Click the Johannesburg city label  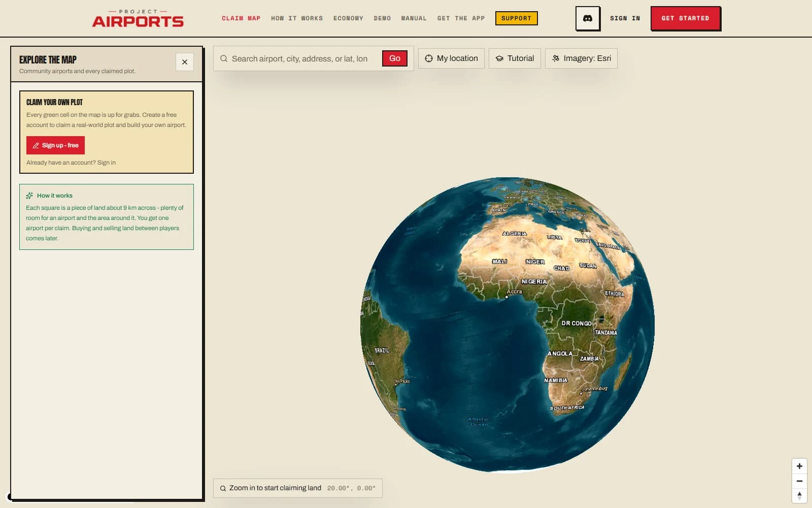[x=594, y=389]
